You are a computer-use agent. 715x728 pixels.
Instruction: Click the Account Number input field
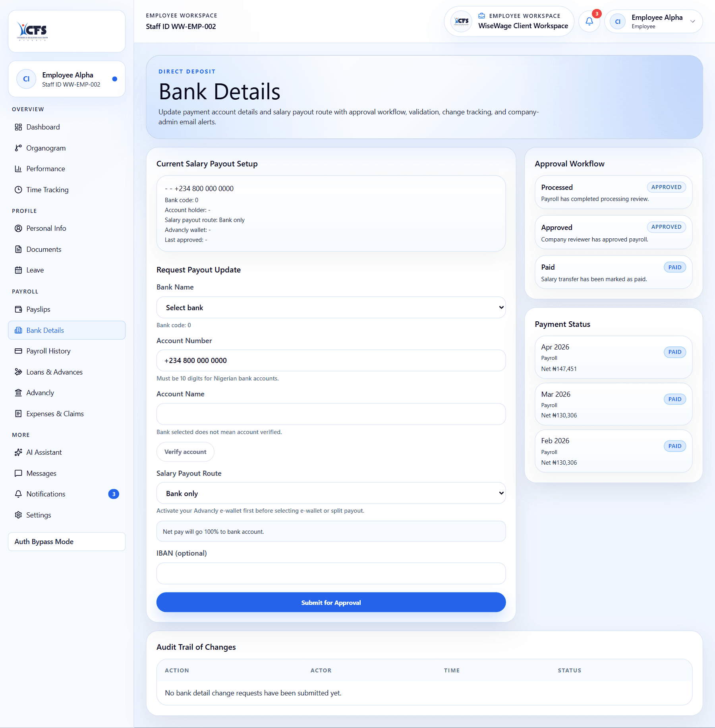pyautogui.click(x=331, y=361)
